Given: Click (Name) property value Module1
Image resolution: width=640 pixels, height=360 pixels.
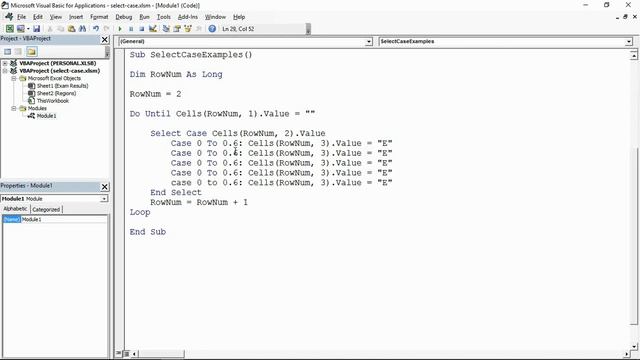Looking at the screenshot, I should click(64, 220).
